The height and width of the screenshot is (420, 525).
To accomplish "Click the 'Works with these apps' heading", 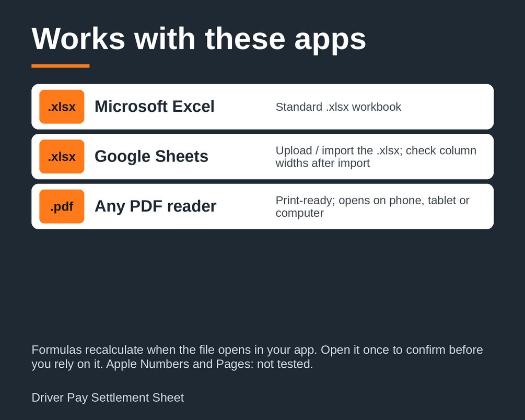I will click(199, 39).
